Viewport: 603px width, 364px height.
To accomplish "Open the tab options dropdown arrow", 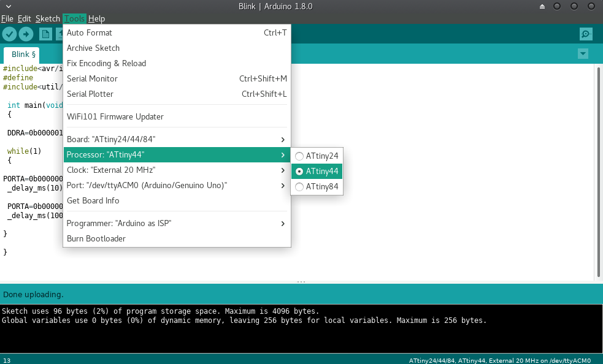I will (583, 54).
